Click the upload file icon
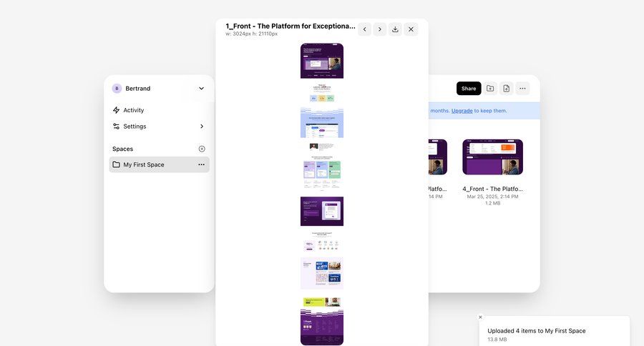 pyautogui.click(x=506, y=89)
